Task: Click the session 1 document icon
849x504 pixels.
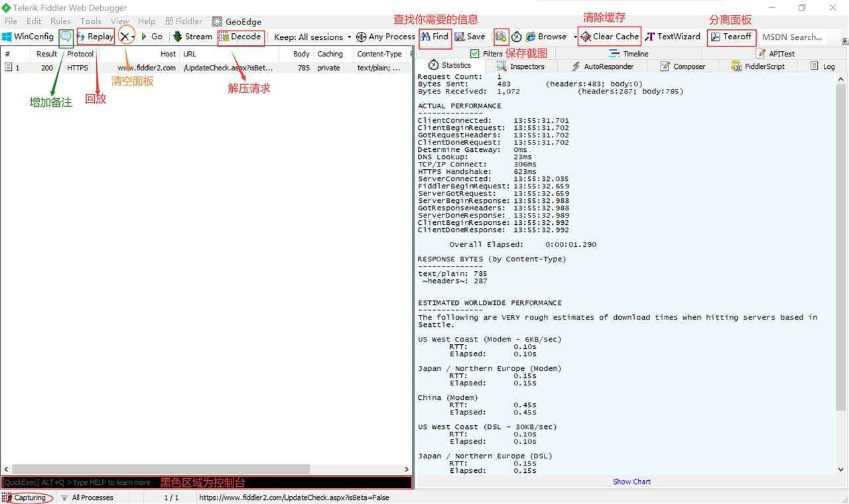Action: pyautogui.click(x=8, y=68)
